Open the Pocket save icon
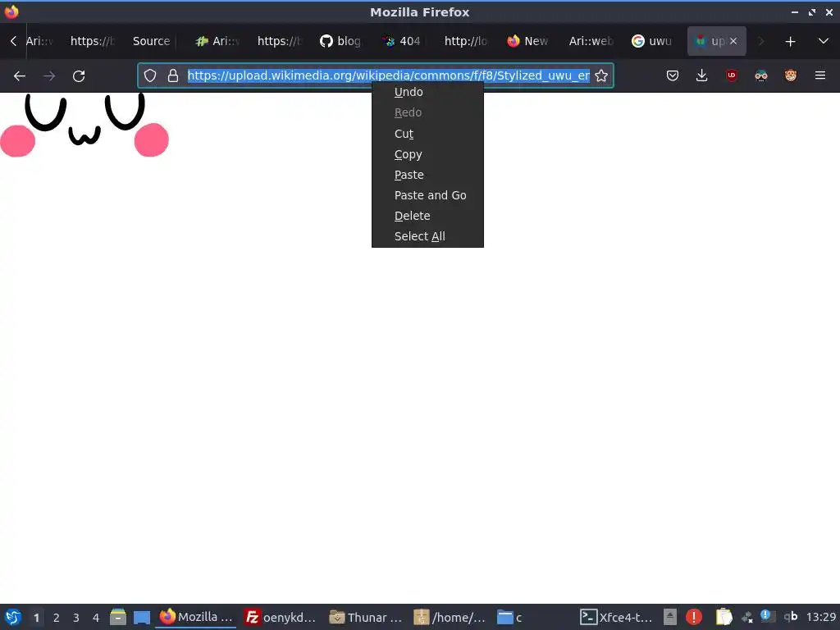840x630 pixels. pos(673,75)
